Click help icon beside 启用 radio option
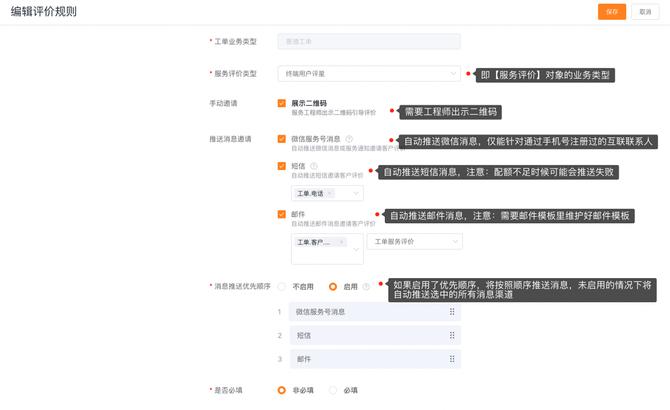Screen dimensions: 670x410 pyautogui.click(x=367, y=286)
